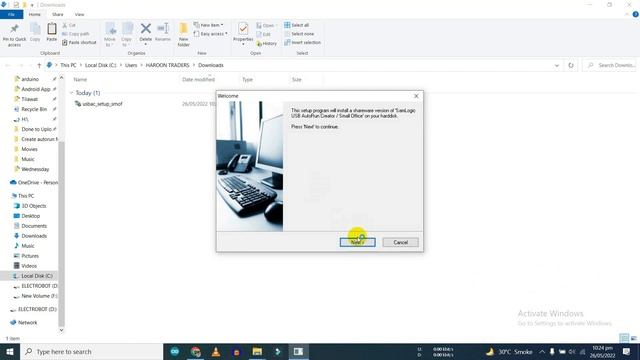Click the Refresh icon
This screenshot has height=360, width=640.
tap(571, 65)
